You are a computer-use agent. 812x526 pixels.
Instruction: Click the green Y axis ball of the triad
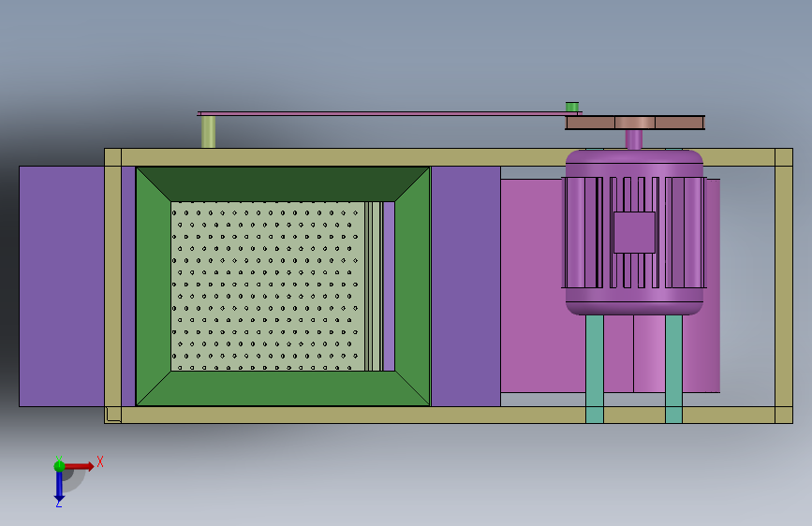click(x=59, y=466)
